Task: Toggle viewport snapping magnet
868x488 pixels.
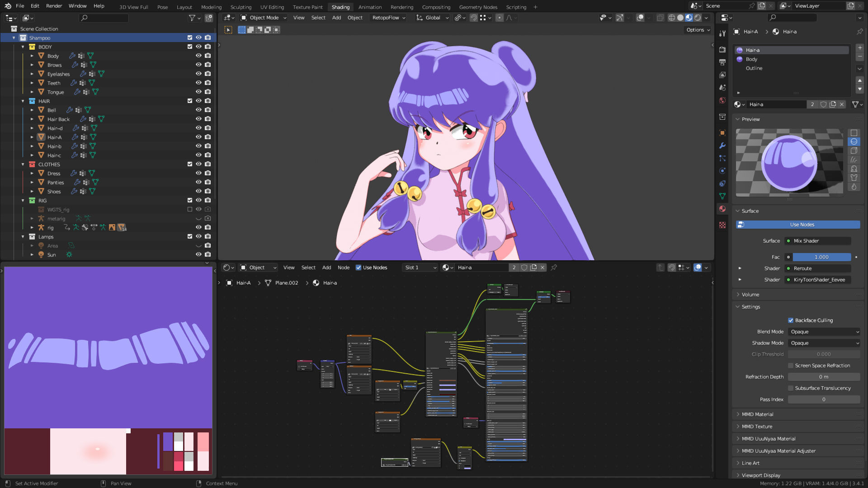Action: coord(474,18)
